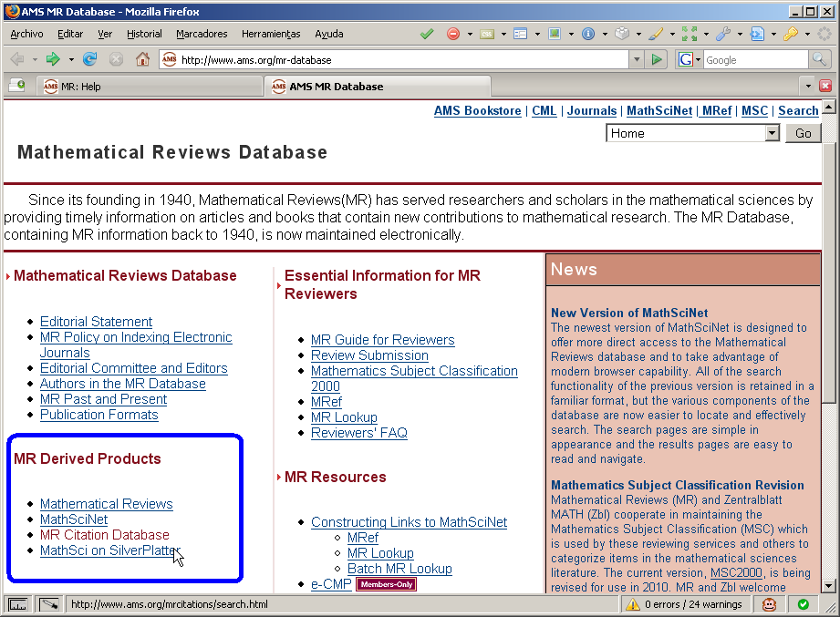The height and width of the screenshot is (617, 840).
Task: Click the page's vertical scrollbar down arrow
Action: coord(828,586)
